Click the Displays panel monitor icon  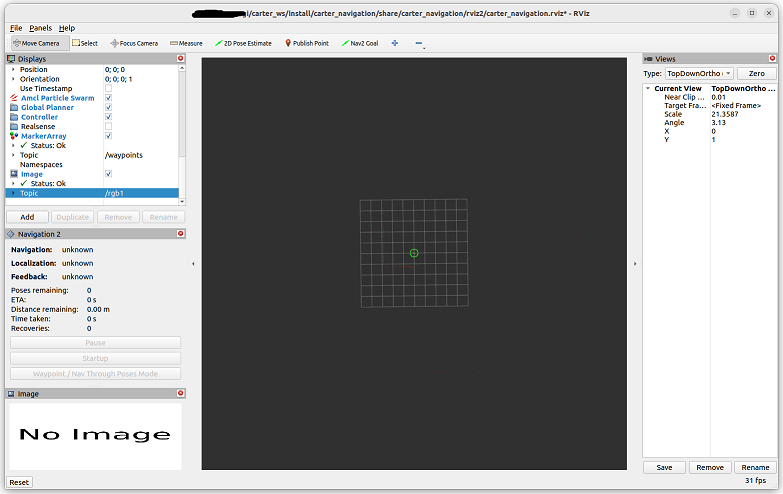tap(11, 59)
